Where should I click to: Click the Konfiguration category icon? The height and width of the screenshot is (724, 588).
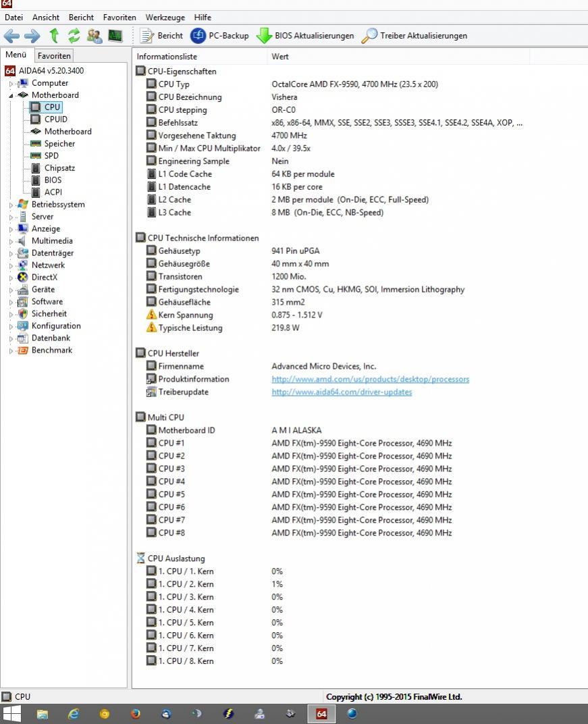tap(23, 326)
